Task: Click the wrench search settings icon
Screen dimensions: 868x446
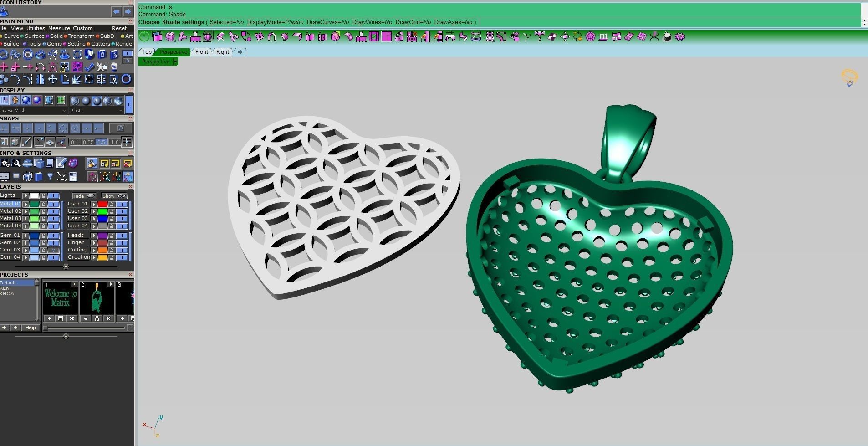Action: [x=16, y=163]
